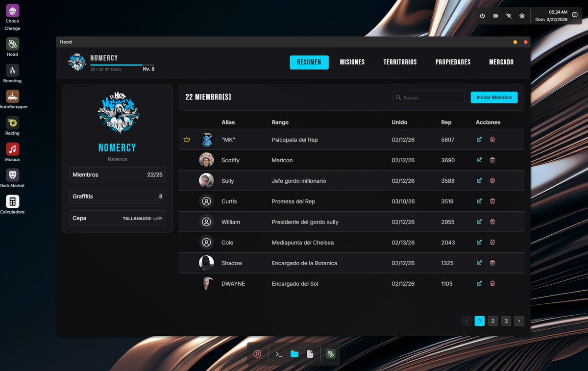Click the power icon in system tray
The height and width of the screenshot is (371, 588).
(x=482, y=16)
